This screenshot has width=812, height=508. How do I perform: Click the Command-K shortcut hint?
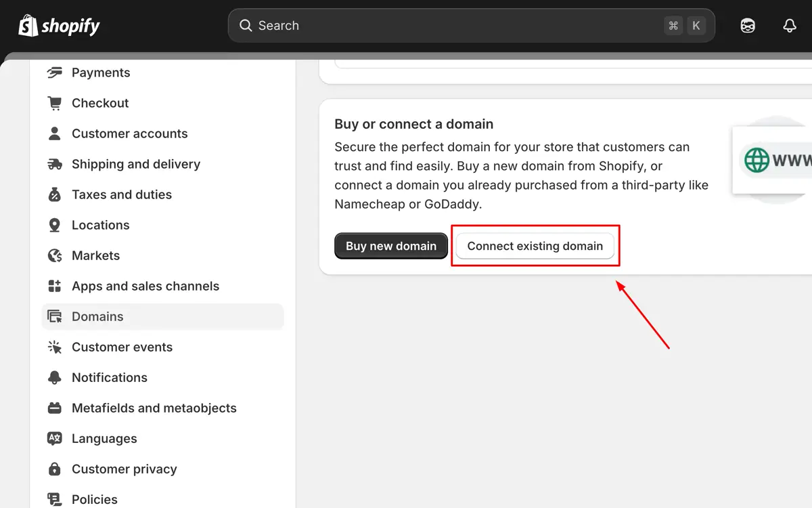click(685, 26)
